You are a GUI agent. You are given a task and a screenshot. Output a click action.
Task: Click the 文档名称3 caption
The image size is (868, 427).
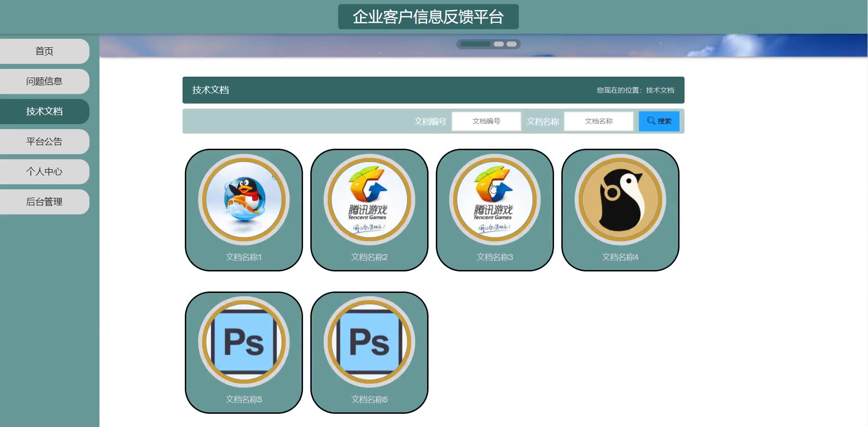[x=495, y=257]
